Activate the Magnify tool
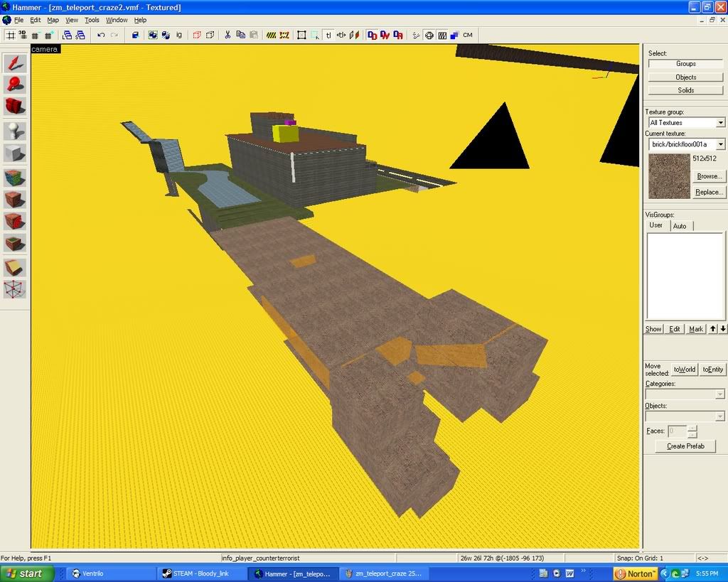This screenshot has width=728, height=582. 15,85
